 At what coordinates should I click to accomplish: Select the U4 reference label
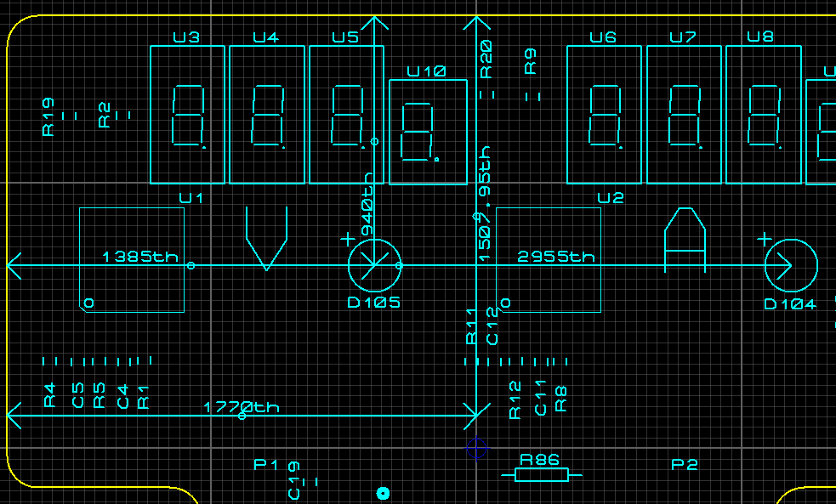point(265,37)
